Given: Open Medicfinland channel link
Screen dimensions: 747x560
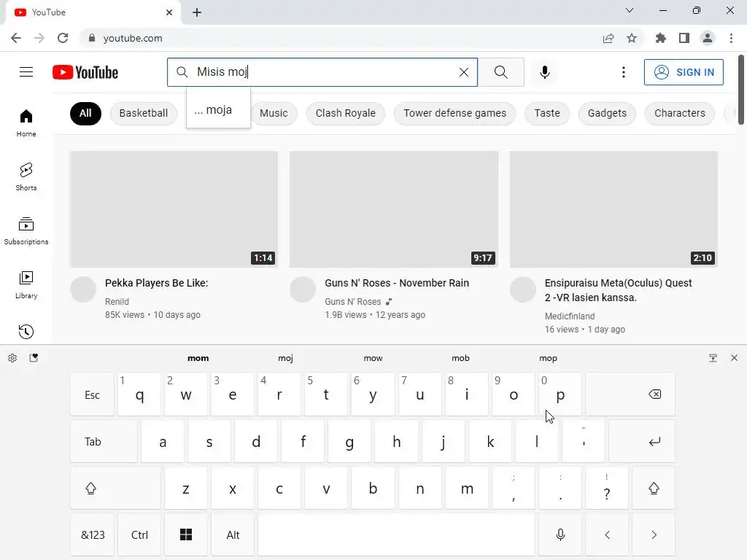Looking at the screenshot, I should point(569,316).
